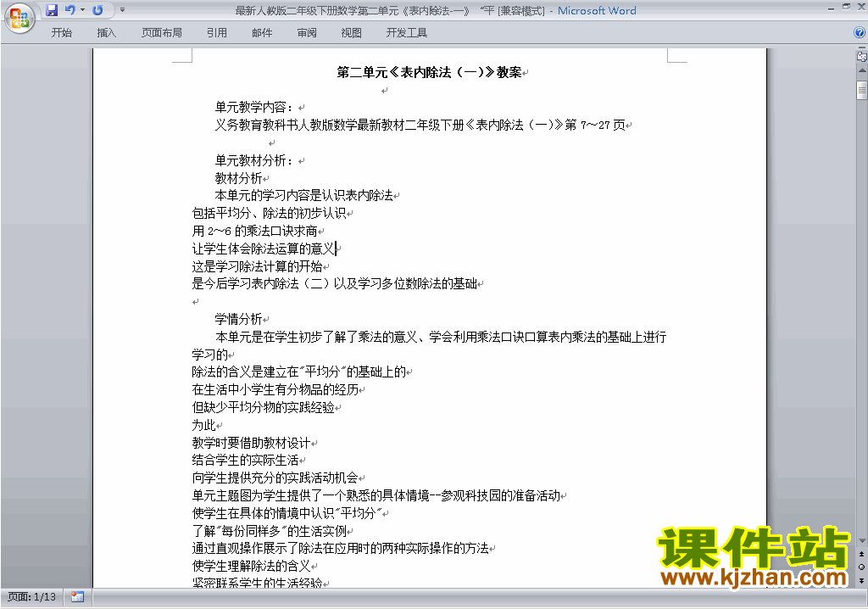This screenshot has width=868, height=609.
Task: Open the undo history dropdown arrow
Action: pos(82,10)
